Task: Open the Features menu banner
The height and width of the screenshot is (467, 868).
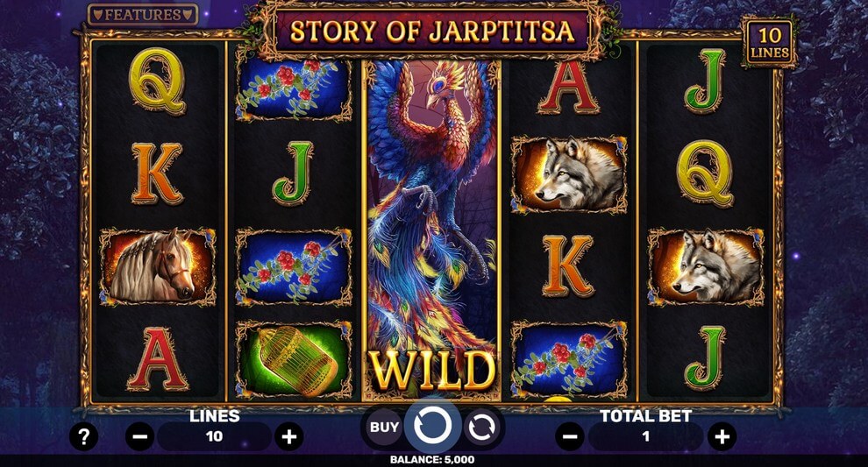Action: [x=143, y=14]
